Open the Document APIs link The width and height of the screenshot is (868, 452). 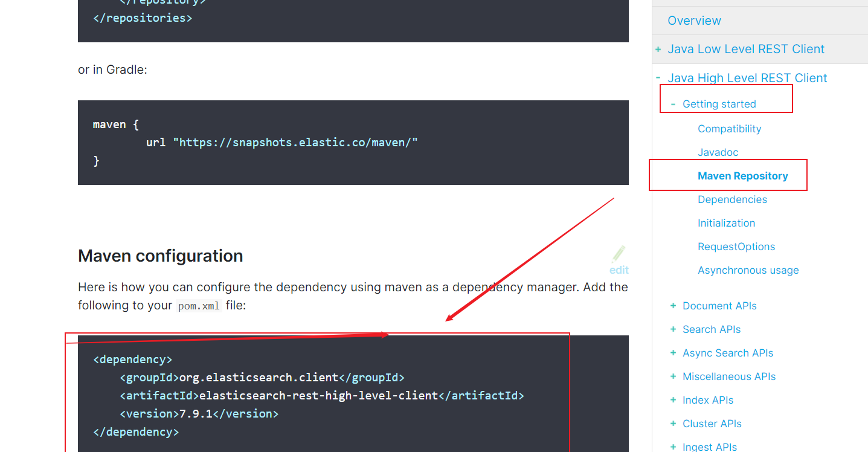[x=719, y=306]
